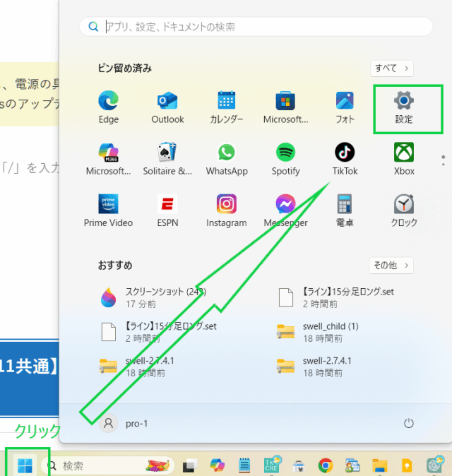Click the Windows Start button on taskbar
The height and width of the screenshot is (476, 452).
(x=25, y=465)
